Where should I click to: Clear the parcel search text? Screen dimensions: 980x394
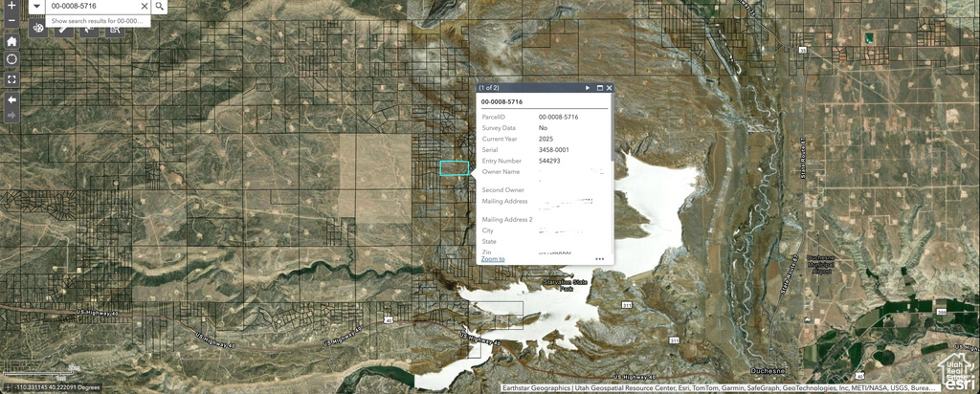(x=145, y=6)
